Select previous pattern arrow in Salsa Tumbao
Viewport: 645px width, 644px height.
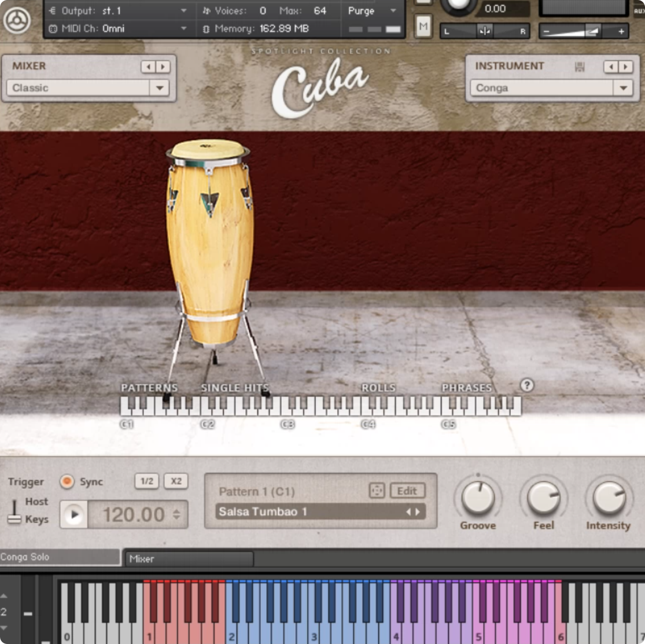[x=408, y=511]
